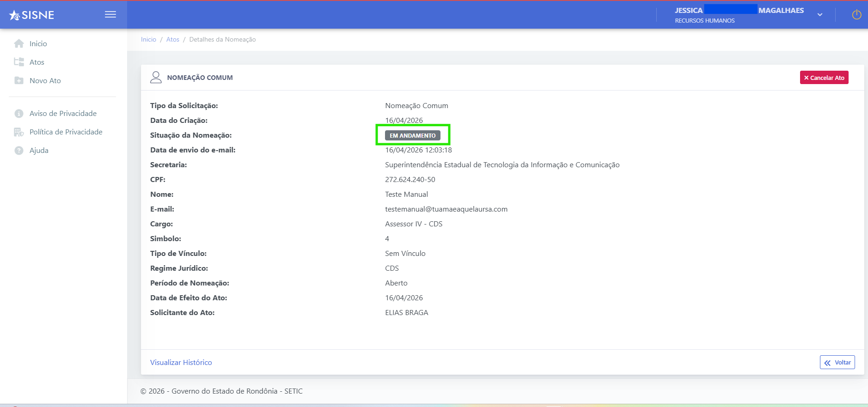Click the Ajuda question mark icon
This screenshot has height=407, width=868.
pos(19,151)
